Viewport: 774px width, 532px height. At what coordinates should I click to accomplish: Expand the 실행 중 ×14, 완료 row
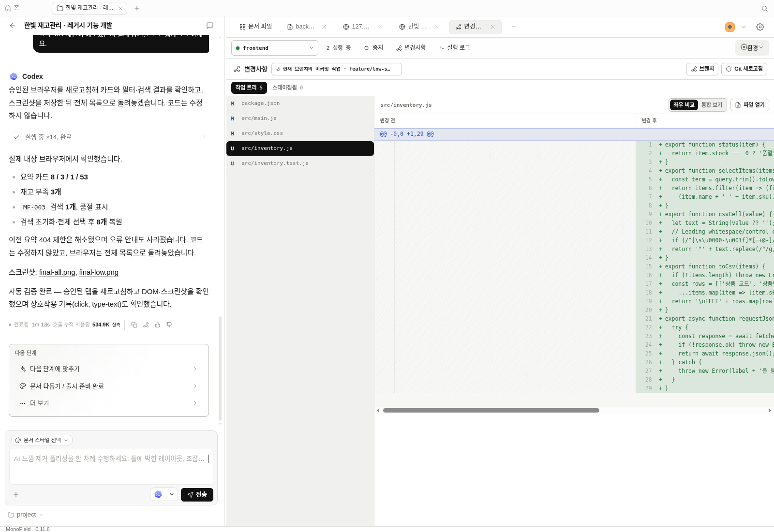pos(109,137)
